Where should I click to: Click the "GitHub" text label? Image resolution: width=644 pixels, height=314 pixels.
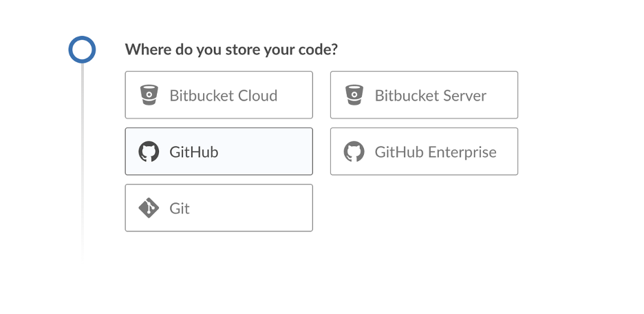click(194, 152)
